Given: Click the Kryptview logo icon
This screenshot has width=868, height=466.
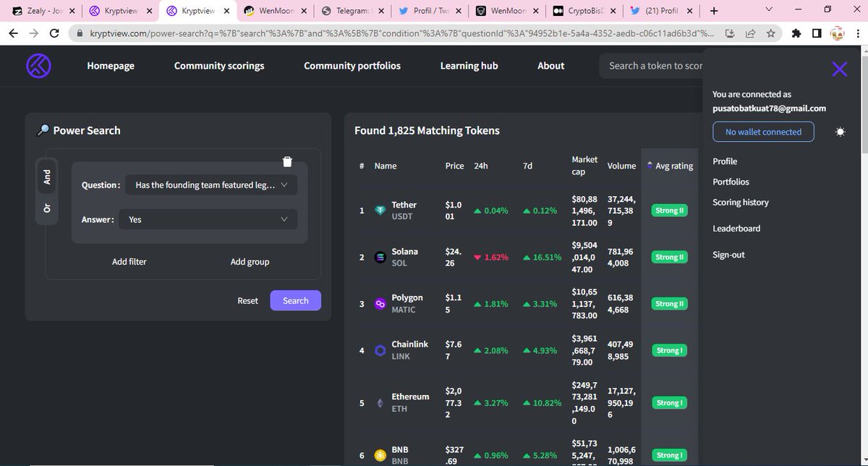Looking at the screenshot, I should [38, 66].
